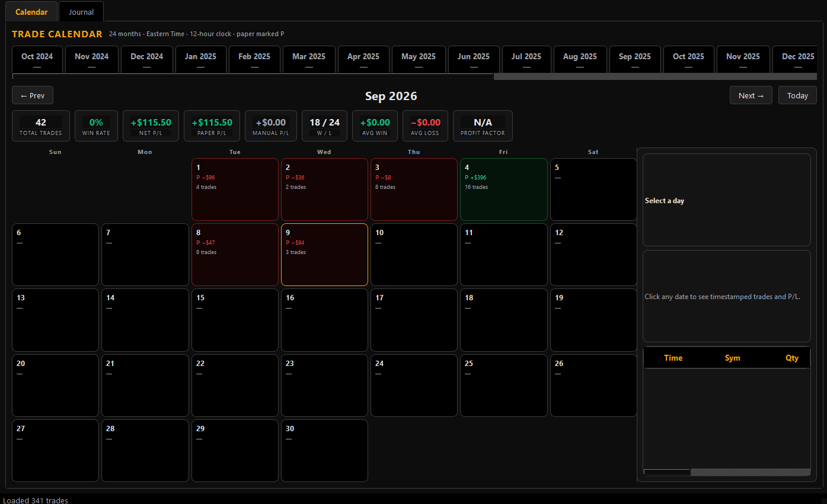Click the Avg Loss stat card
827x504 pixels.
point(426,126)
